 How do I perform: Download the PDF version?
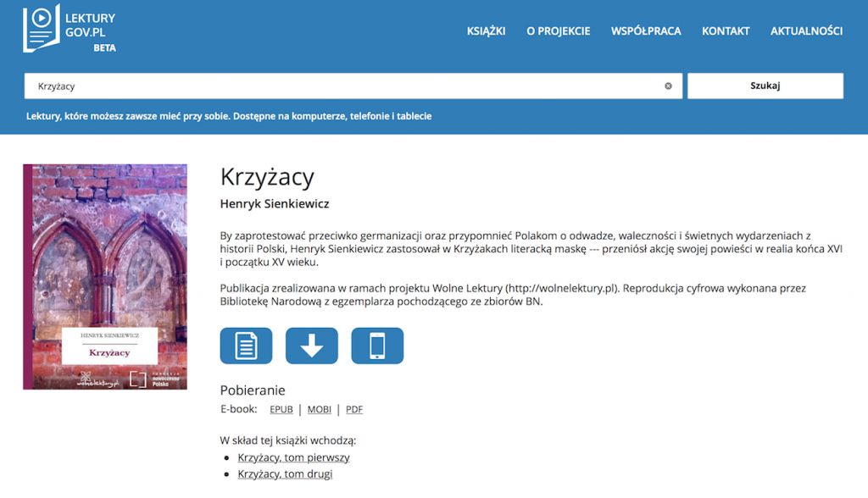(354, 409)
